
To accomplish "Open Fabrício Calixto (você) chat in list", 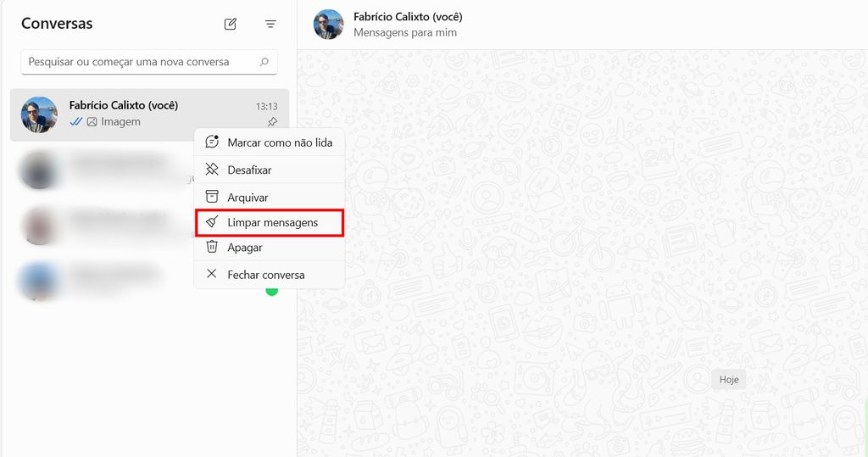I will [x=149, y=114].
